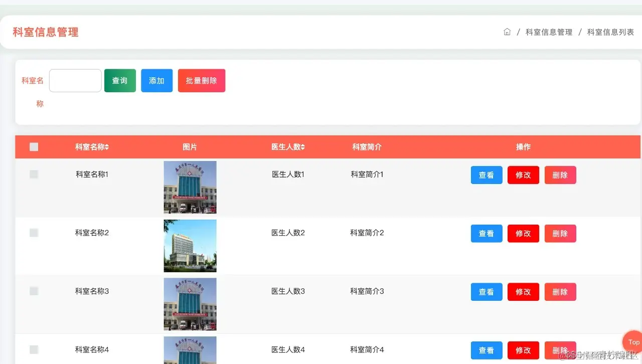This screenshot has width=642, height=364.
Task: Click the 科室名称2 cell text
Action: click(x=92, y=233)
